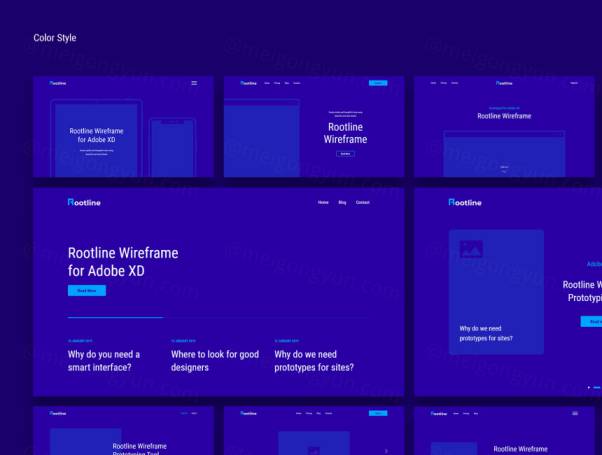Click Rootline logo in right middle frame
Viewport: 602px width, 455px height.
pos(464,202)
